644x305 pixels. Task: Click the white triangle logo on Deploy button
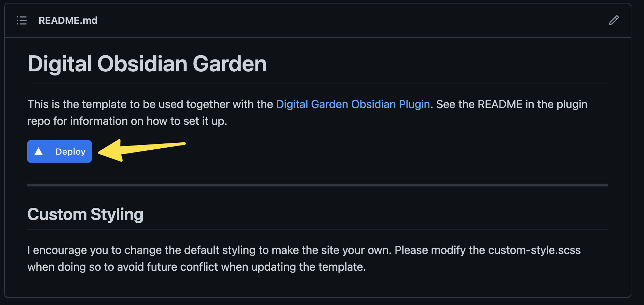39,151
